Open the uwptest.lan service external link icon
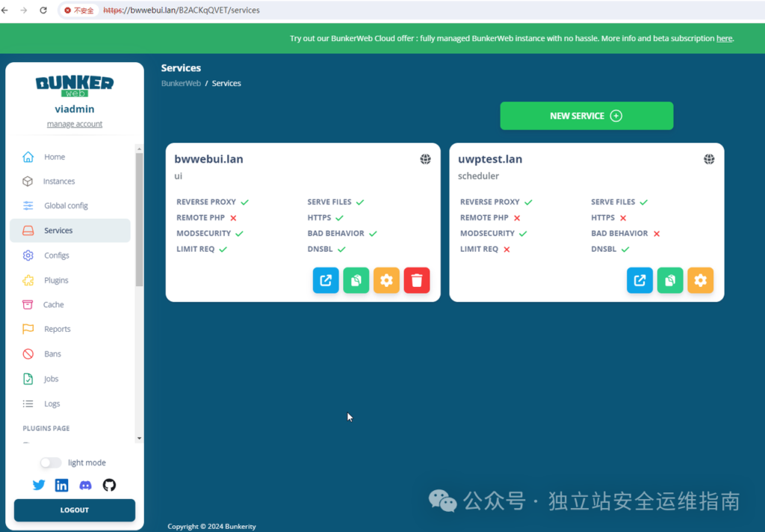Viewport: 765px width, 532px height. click(x=639, y=280)
